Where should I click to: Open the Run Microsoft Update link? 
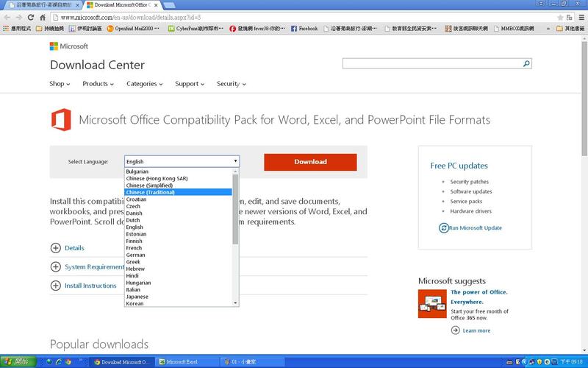click(475, 228)
